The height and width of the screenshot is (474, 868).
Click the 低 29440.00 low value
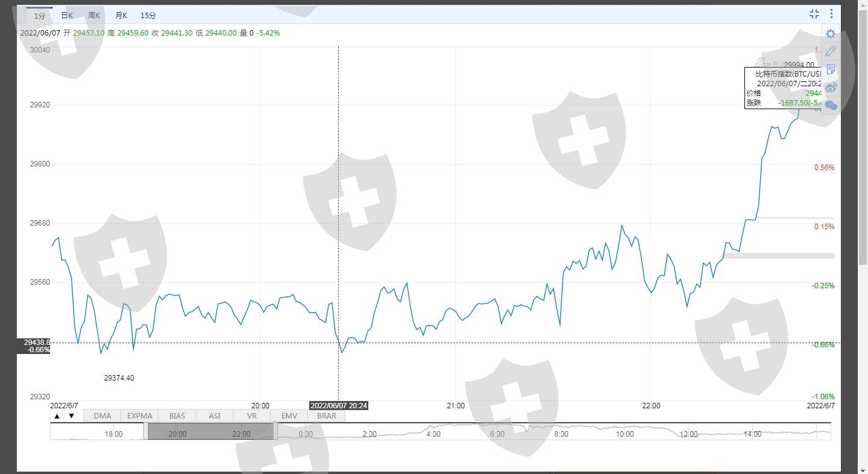tap(216, 33)
